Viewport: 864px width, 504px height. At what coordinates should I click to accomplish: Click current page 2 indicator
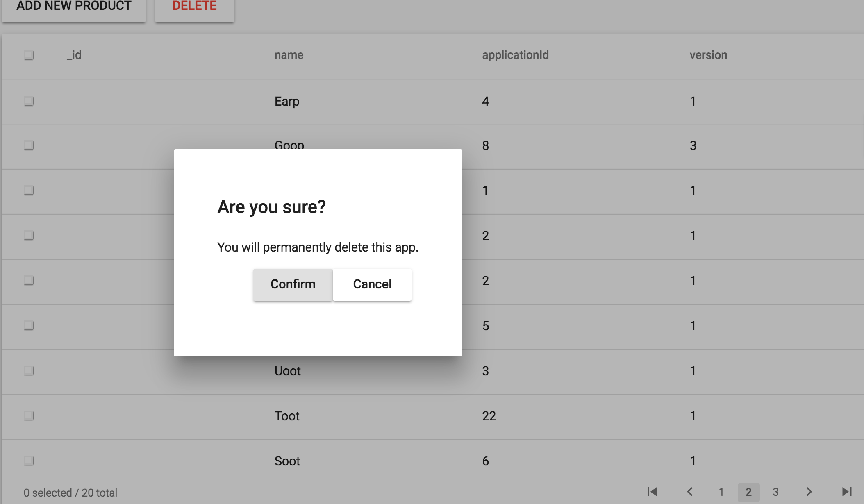(748, 492)
